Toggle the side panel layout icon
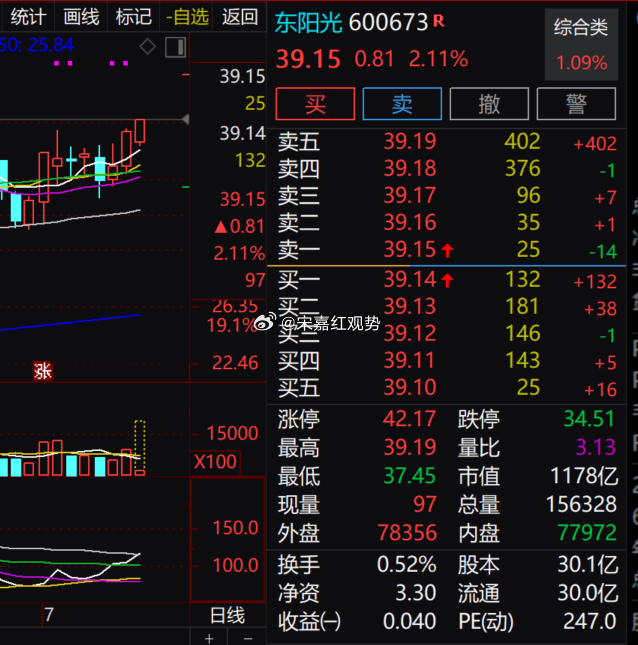This screenshot has width=638, height=645. click(x=176, y=47)
